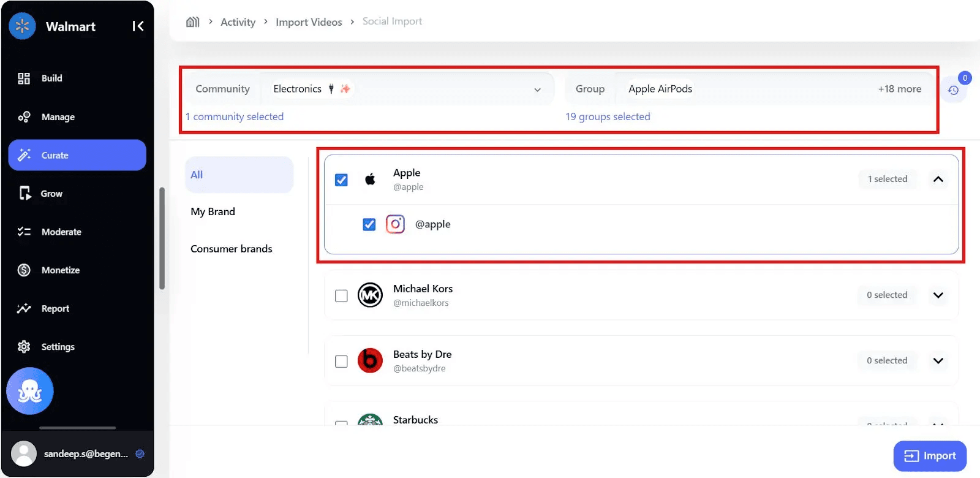Click the user avatar picture
This screenshot has width=980, height=478.
pyautogui.click(x=24, y=454)
